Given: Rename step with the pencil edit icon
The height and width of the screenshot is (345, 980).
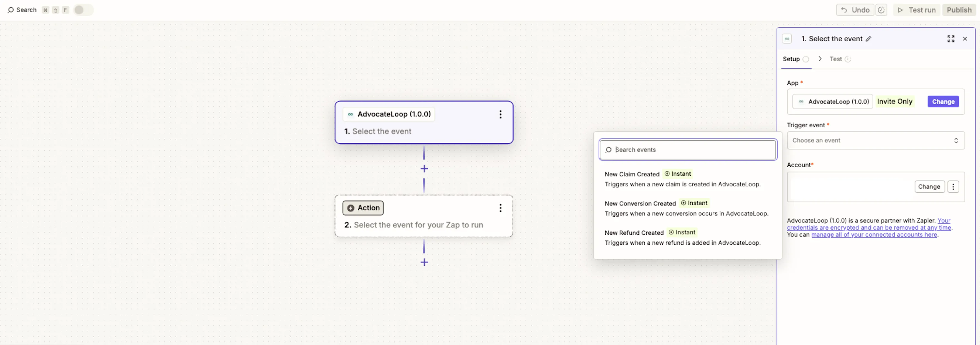Looking at the screenshot, I should (868, 39).
